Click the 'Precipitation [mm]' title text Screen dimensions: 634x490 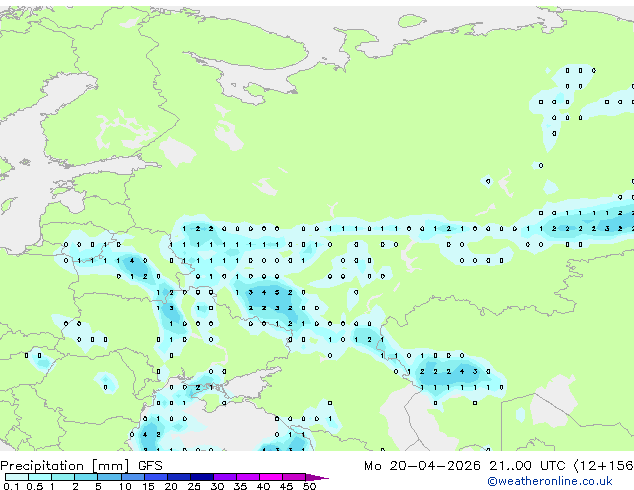coord(65,466)
